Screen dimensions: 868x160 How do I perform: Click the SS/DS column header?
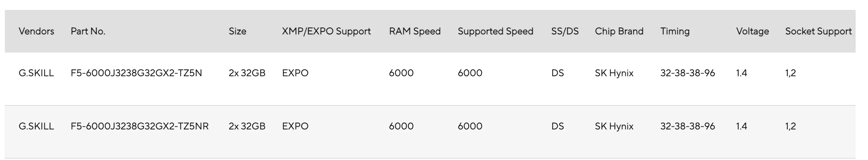tap(565, 31)
